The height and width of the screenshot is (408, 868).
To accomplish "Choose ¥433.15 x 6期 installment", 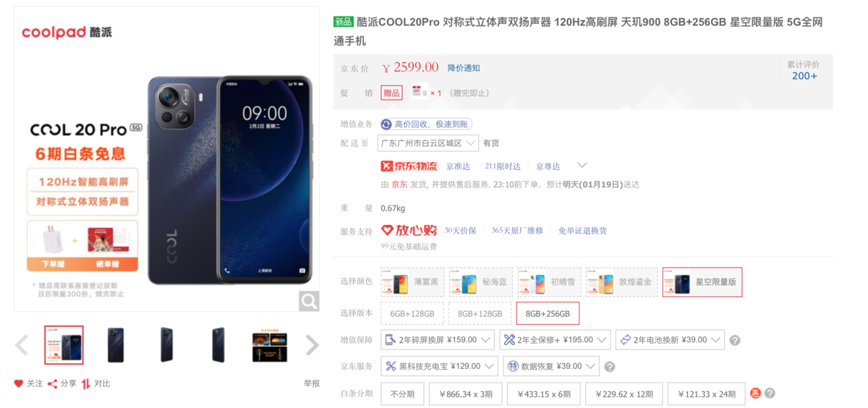I will [x=544, y=394].
